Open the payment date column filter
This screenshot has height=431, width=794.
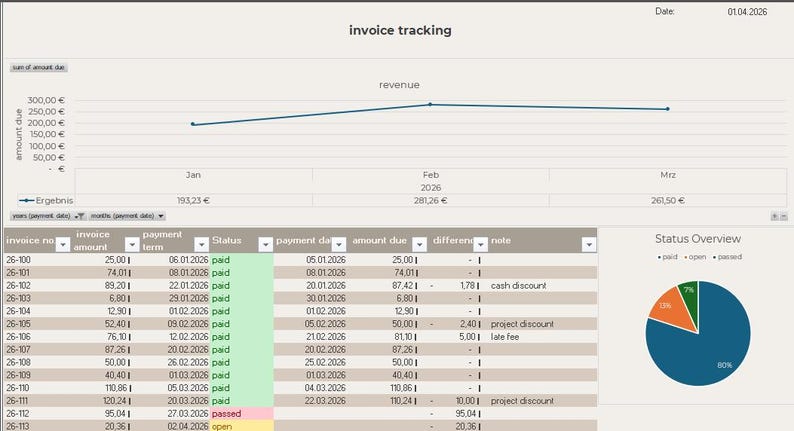click(339, 245)
